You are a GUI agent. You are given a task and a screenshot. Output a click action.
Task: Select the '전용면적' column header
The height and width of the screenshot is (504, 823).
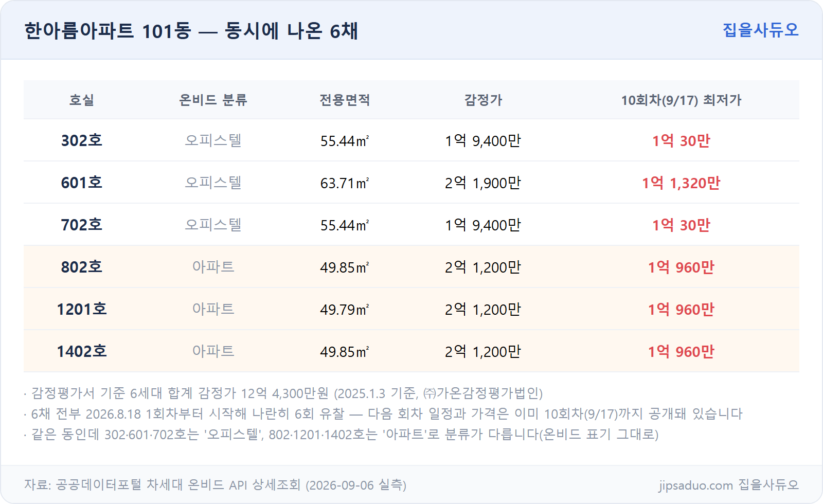click(x=345, y=100)
